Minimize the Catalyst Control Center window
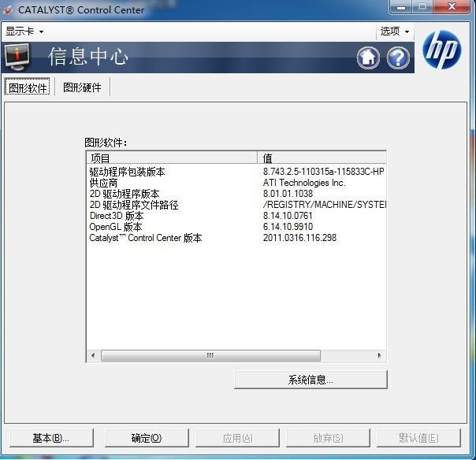 pos(400,6)
